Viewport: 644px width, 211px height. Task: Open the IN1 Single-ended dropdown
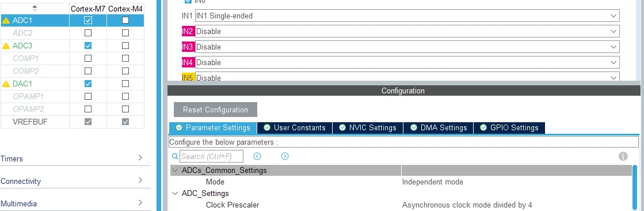(407, 16)
